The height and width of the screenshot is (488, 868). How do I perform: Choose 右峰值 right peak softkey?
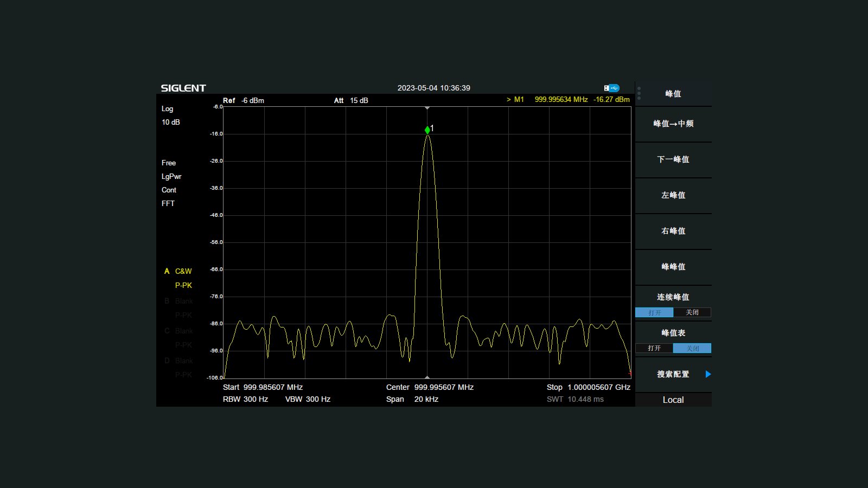coord(673,231)
